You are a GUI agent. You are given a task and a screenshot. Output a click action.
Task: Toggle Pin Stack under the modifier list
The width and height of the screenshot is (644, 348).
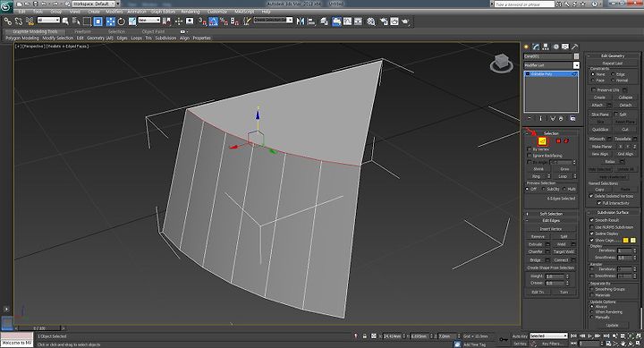(x=530, y=119)
